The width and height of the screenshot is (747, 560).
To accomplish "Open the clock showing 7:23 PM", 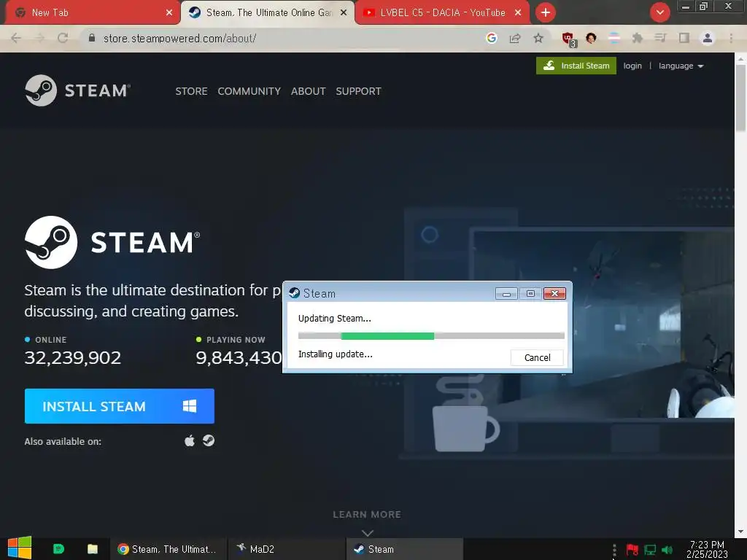I will (707, 549).
